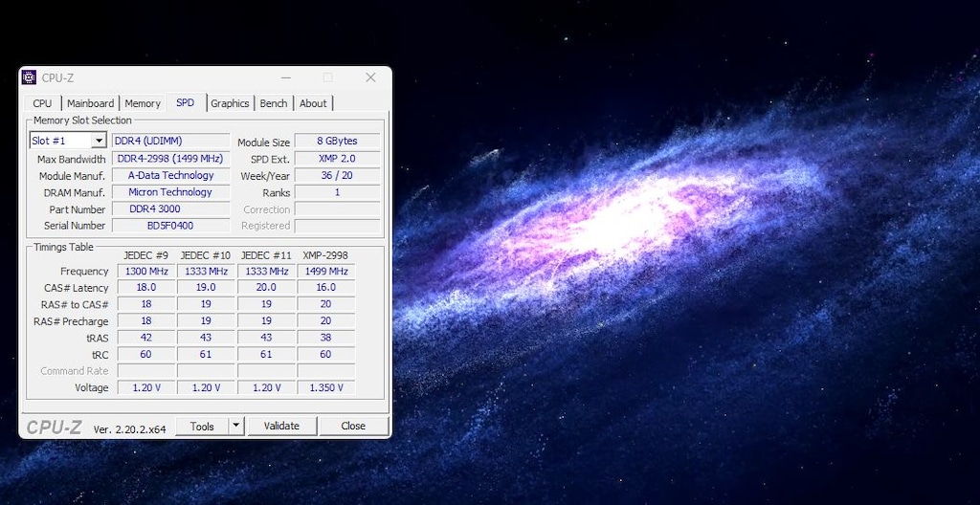Minimize the CPU-Z window
980x505 pixels.
tap(285, 77)
